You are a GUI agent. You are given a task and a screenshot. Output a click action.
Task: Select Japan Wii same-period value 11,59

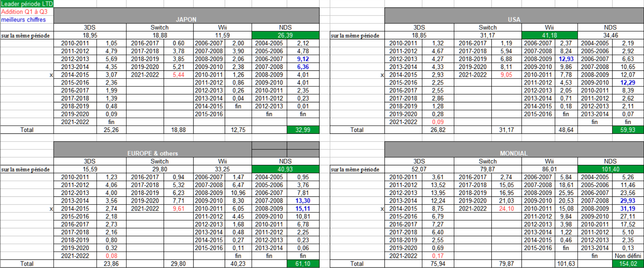coord(223,35)
